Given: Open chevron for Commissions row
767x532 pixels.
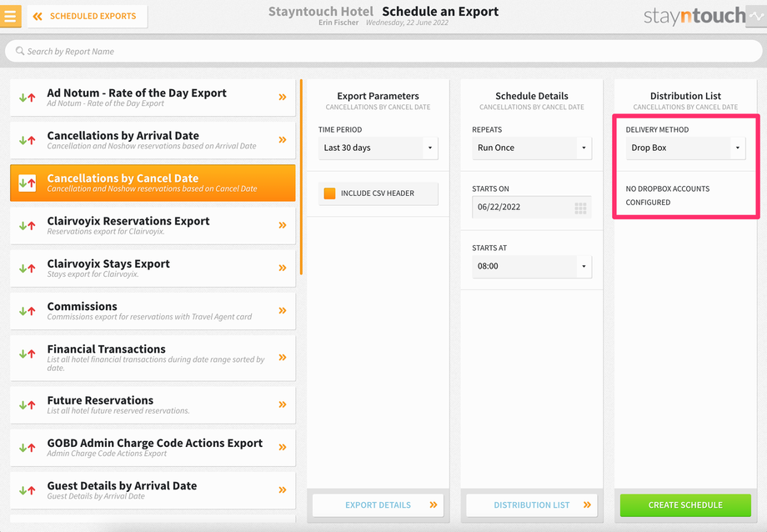Looking at the screenshot, I should (283, 310).
